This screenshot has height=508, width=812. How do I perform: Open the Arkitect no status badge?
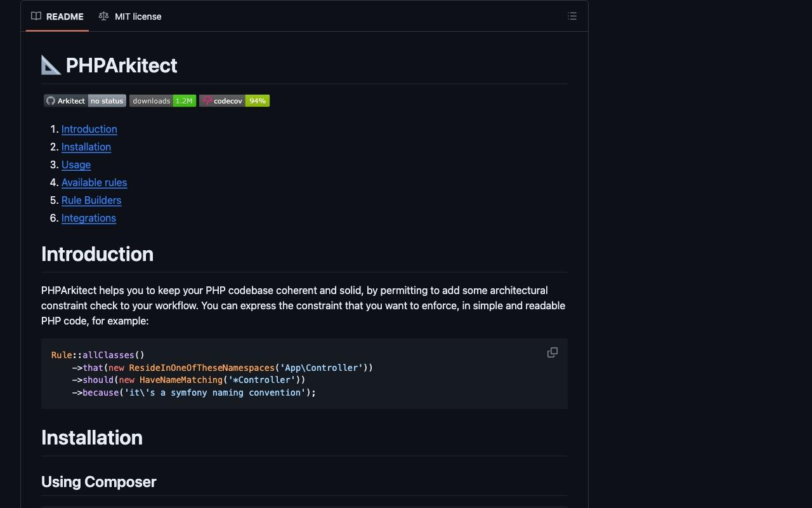85,100
